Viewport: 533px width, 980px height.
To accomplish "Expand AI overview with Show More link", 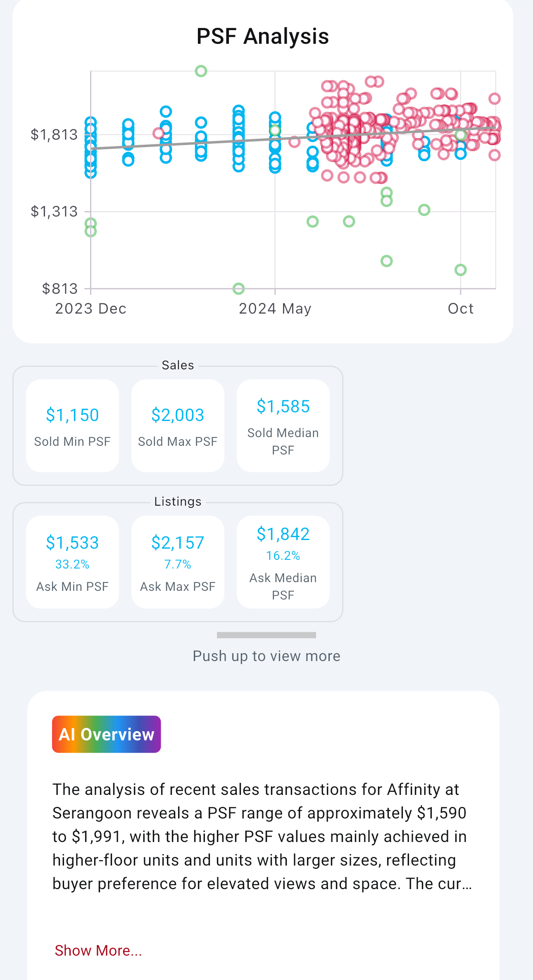I will pos(98,951).
